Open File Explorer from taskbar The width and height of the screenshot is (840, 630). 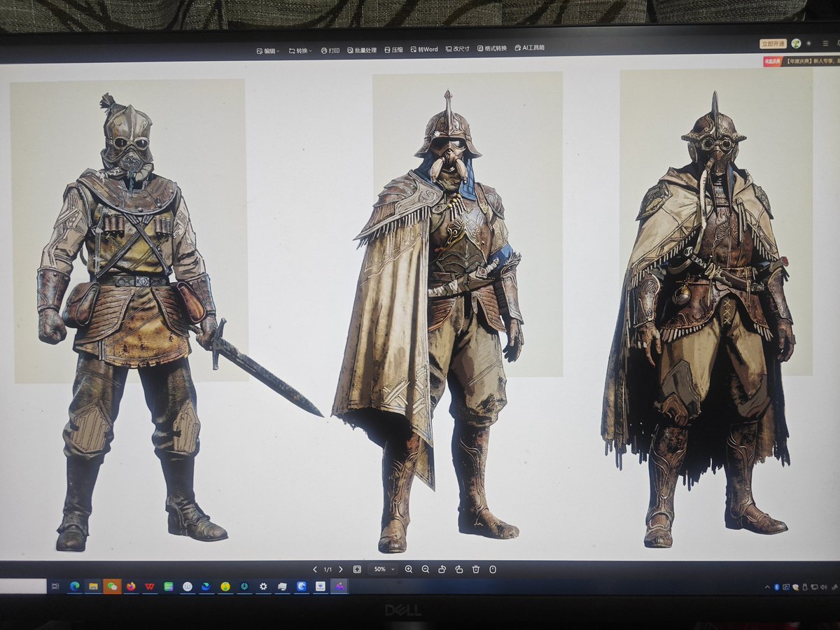coord(93,587)
